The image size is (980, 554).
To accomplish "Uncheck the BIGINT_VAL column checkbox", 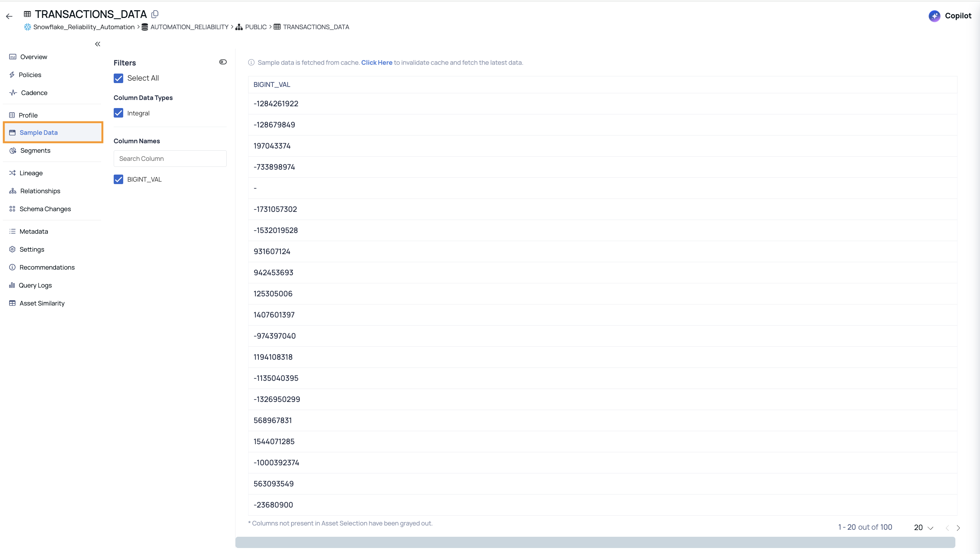I will 118,179.
